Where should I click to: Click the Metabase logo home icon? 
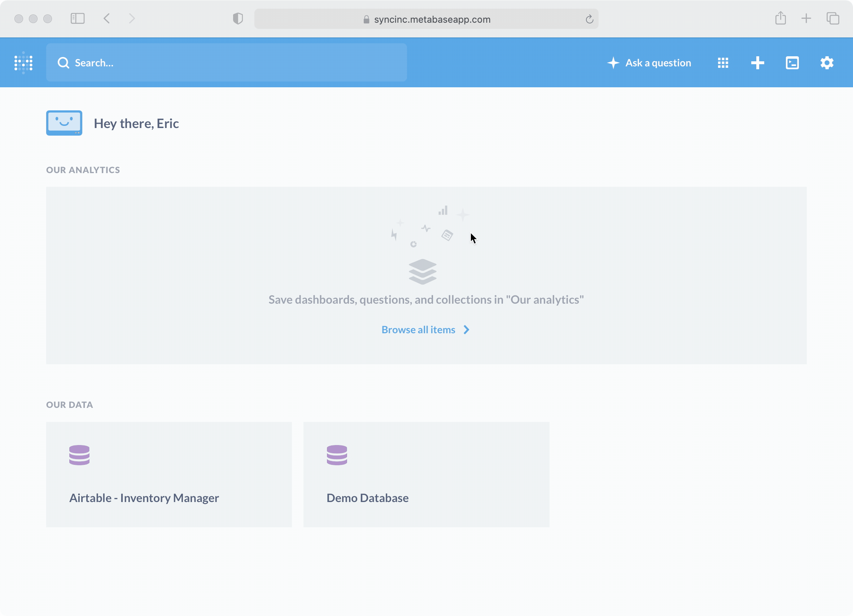(23, 62)
